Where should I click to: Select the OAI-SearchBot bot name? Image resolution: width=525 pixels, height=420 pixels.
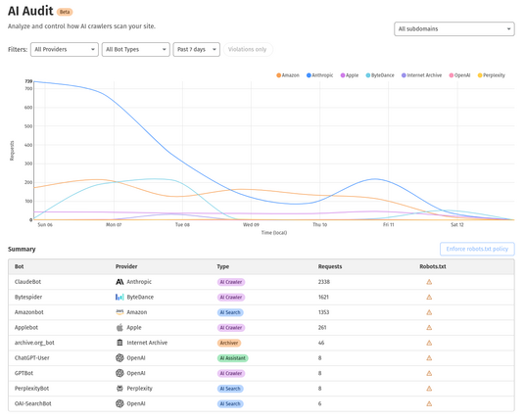33,403
